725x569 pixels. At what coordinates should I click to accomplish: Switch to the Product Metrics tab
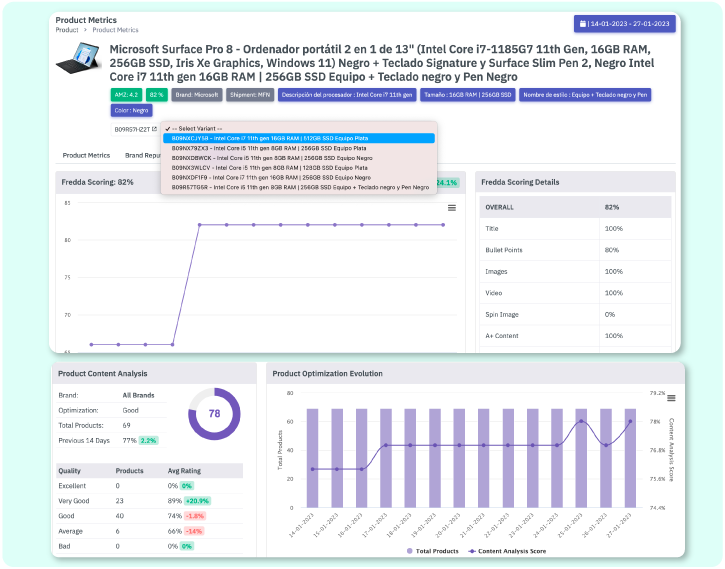click(x=86, y=155)
